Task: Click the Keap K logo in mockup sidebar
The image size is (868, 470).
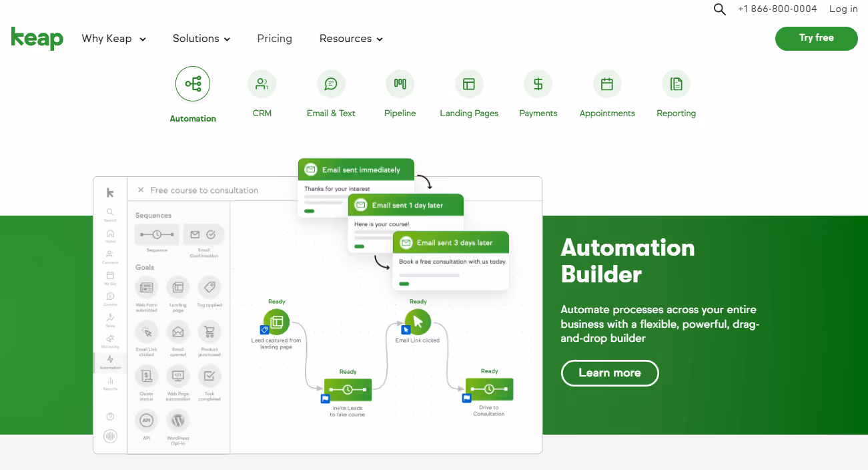Action: (x=110, y=192)
